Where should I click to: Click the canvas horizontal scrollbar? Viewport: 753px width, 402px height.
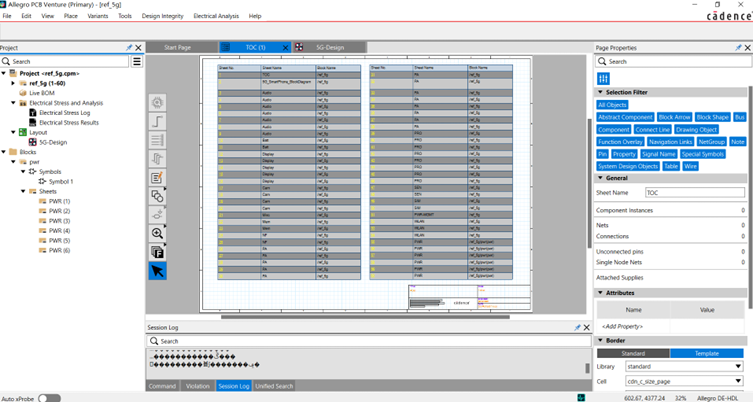(365, 317)
